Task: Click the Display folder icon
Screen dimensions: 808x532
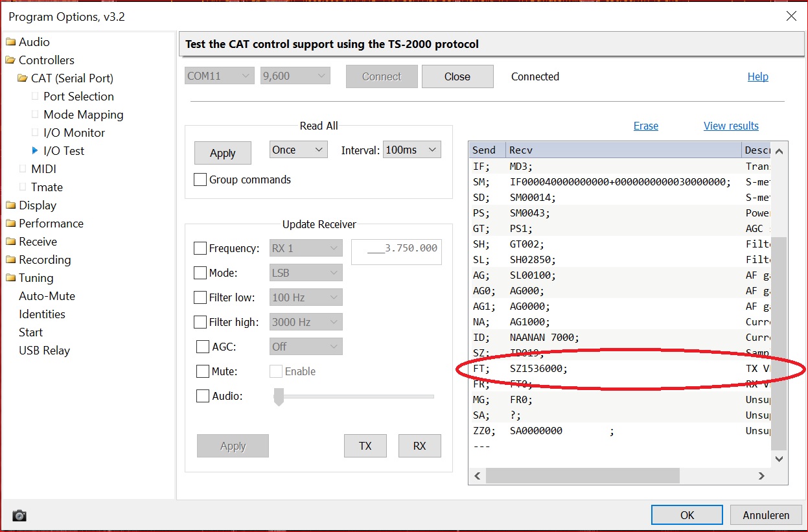Action: coord(10,205)
